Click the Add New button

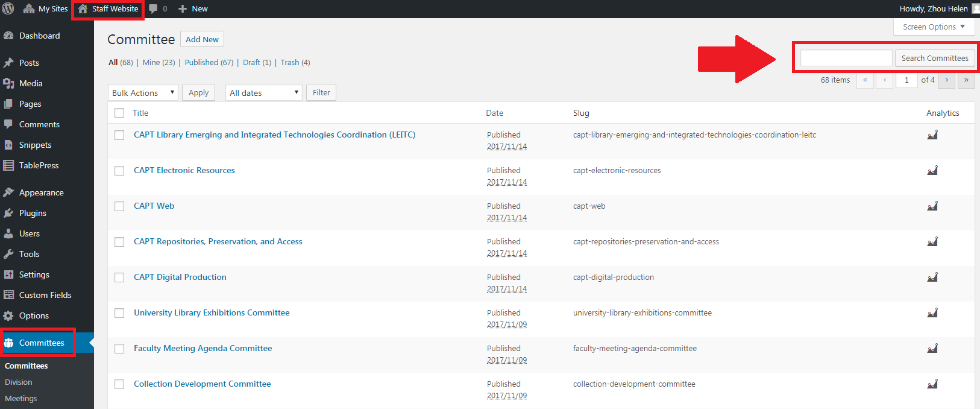(x=202, y=39)
